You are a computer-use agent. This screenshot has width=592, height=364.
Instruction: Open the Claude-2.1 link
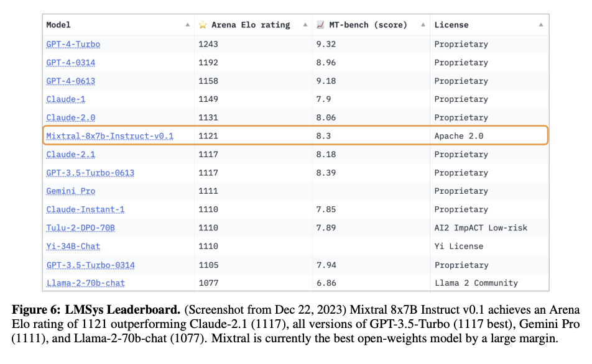(x=71, y=154)
